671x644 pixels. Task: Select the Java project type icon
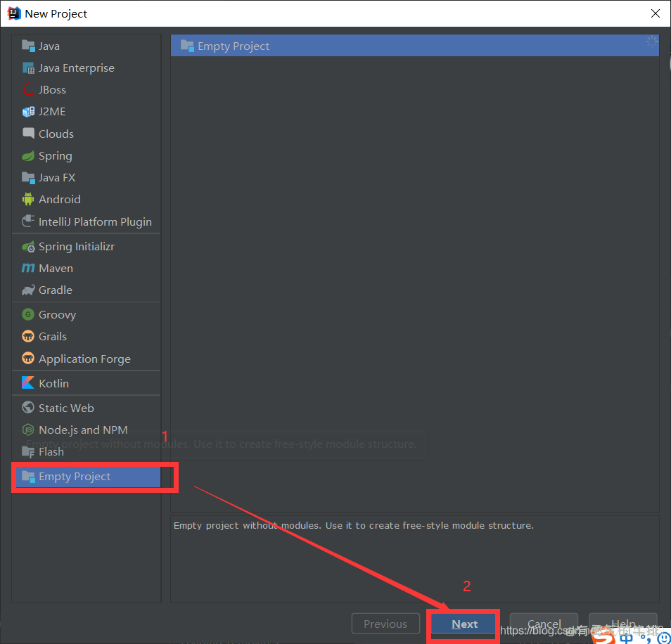pyautogui.click(x=28, y=46)
